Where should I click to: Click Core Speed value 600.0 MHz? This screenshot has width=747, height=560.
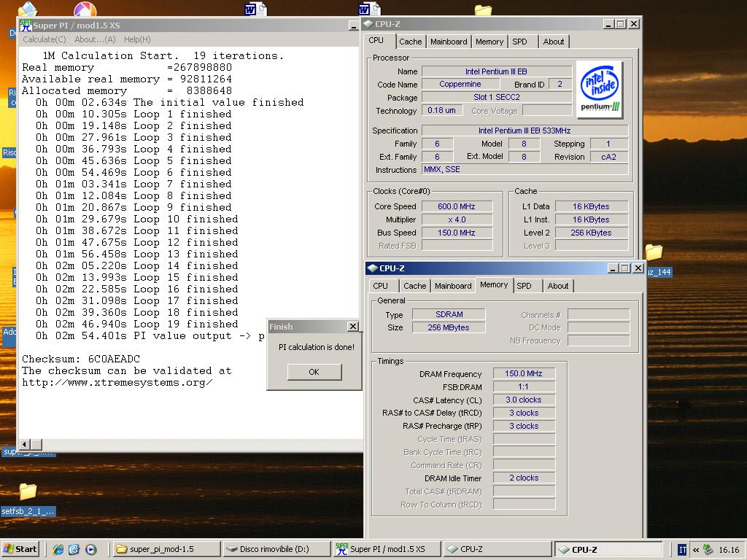click(x=457, y=206)
